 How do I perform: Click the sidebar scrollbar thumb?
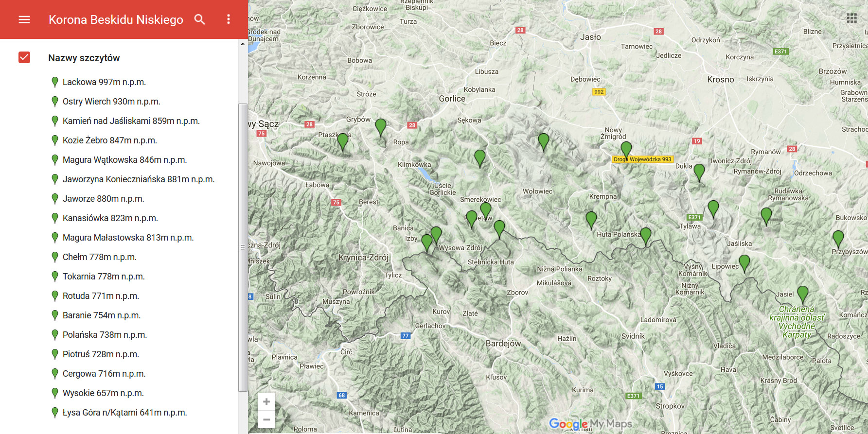click(x=243, y=247)
